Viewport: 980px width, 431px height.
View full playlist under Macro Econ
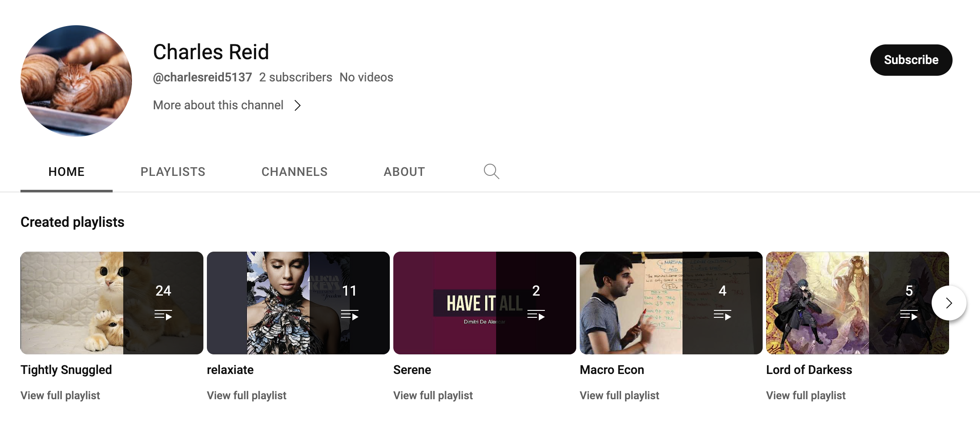[619, 396]
